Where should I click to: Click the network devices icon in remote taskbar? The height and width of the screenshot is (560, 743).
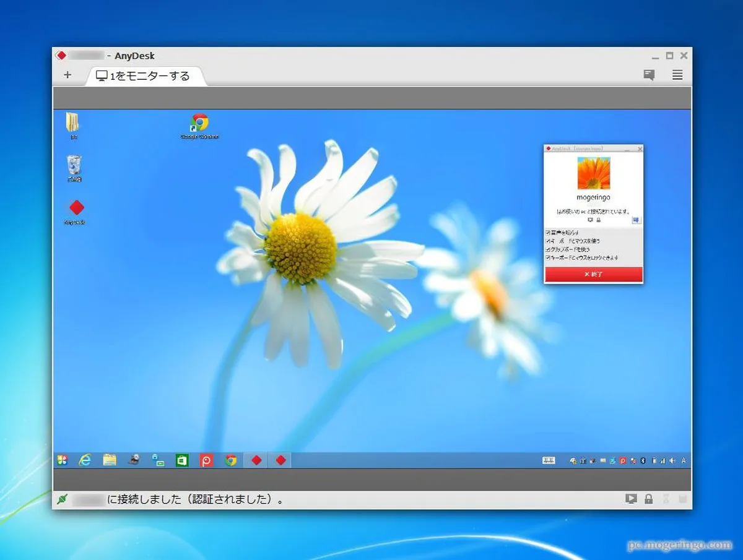[x=158, y=460]
